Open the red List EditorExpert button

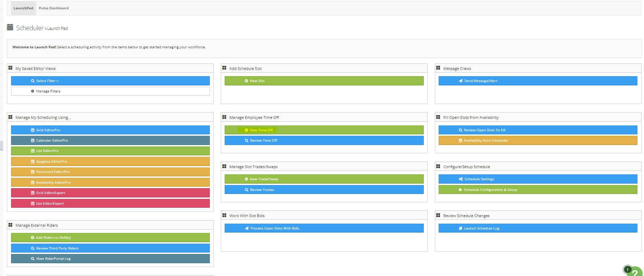coord(110,204)
